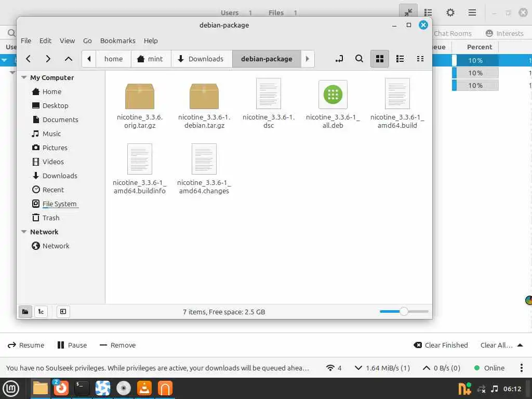Click debian-package breadcrumb
532x399 pixels.
[267, 59]
